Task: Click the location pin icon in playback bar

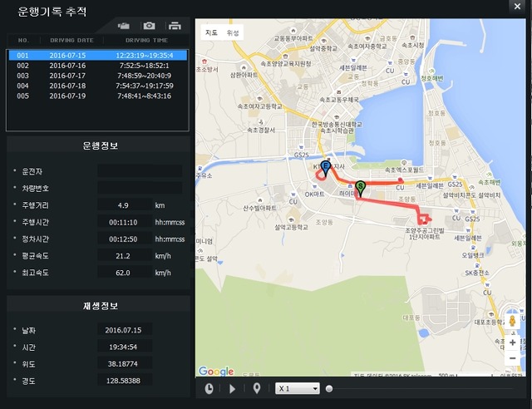Action: pyautogui.click(x=257, y=389)
